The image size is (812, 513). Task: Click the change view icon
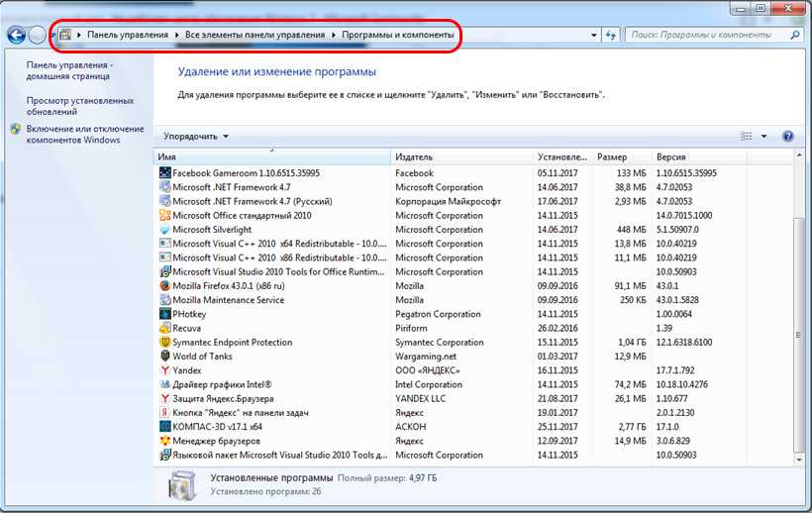pos(747,136)
